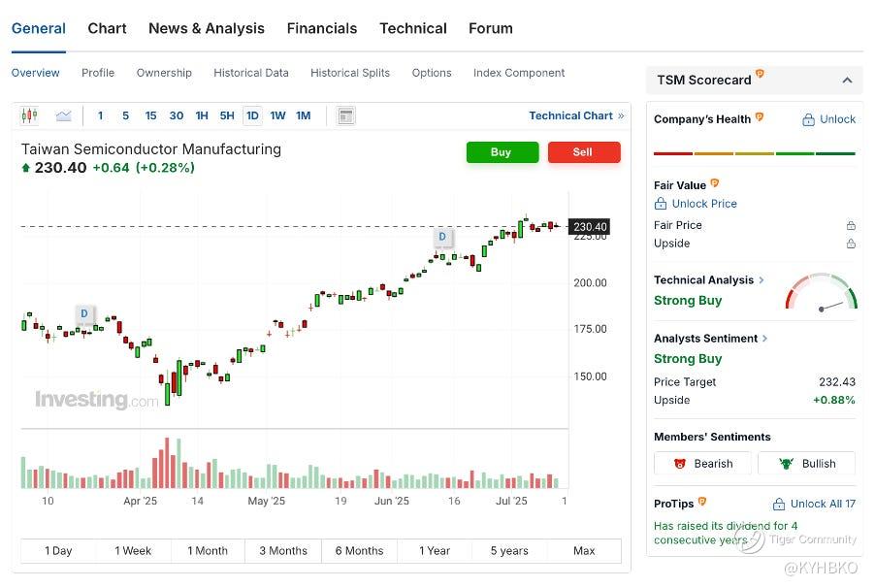
Task: Collapse the TSM Scorecard panel
Action: (x=847, y=81)
